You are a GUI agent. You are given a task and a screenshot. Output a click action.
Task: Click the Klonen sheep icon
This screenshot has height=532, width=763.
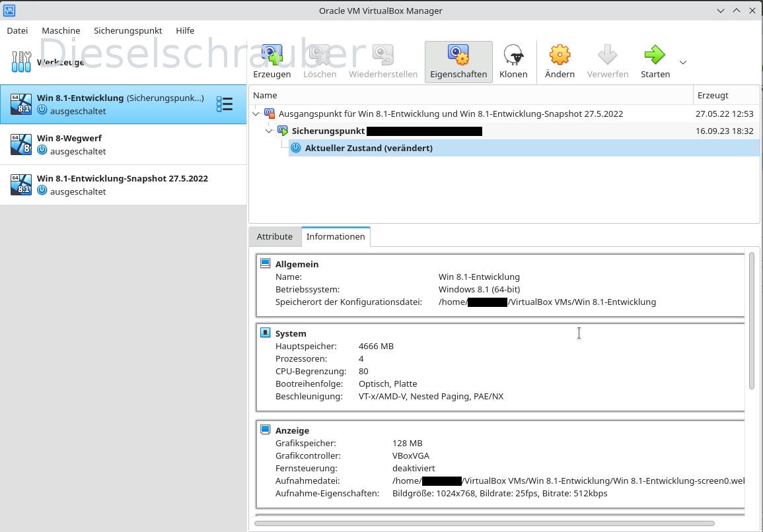click(x=513, y=55)
